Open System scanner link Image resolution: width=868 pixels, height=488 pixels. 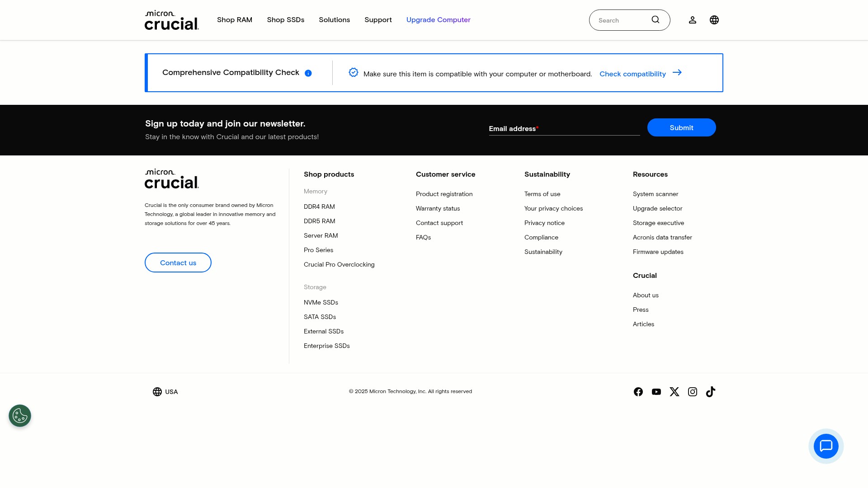point(656,194)
